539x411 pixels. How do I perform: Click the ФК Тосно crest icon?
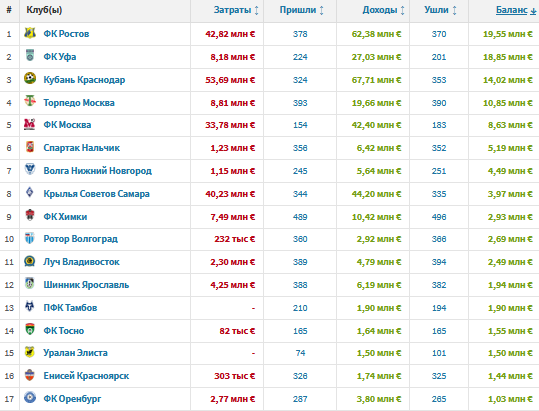coord(30,329)
